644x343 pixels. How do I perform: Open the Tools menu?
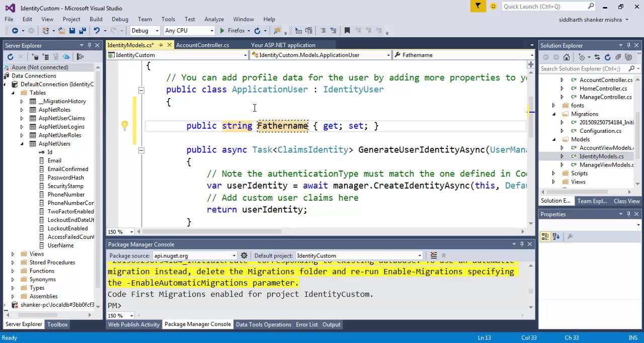point(168,19)
